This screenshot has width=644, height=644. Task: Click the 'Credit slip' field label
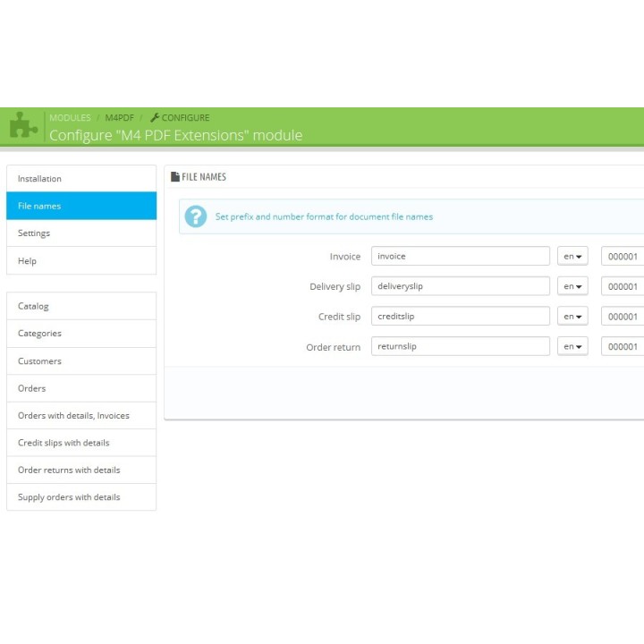pos(339,317)
